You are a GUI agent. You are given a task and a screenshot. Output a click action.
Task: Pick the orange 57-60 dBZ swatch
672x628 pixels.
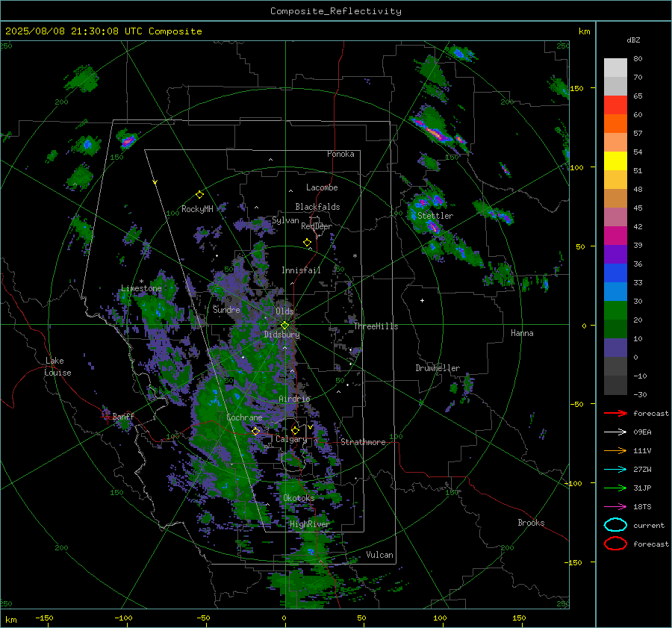[x=615, y=124]
